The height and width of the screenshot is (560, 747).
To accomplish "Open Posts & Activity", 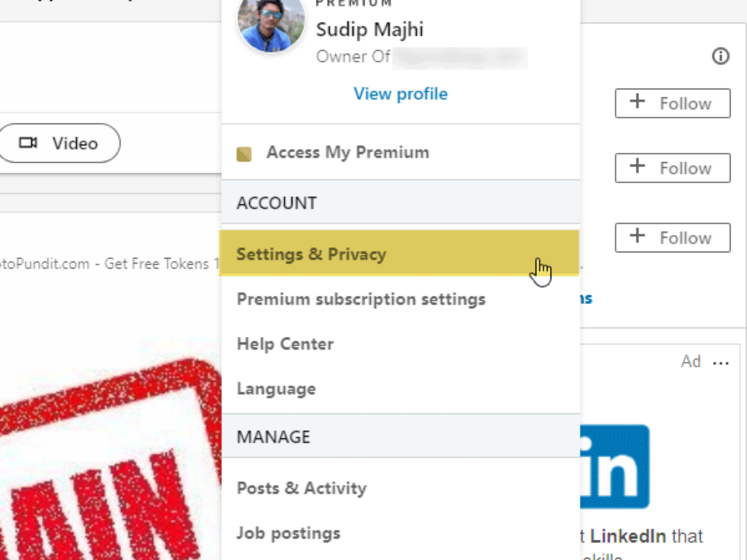I will click(x=301, y=488).
